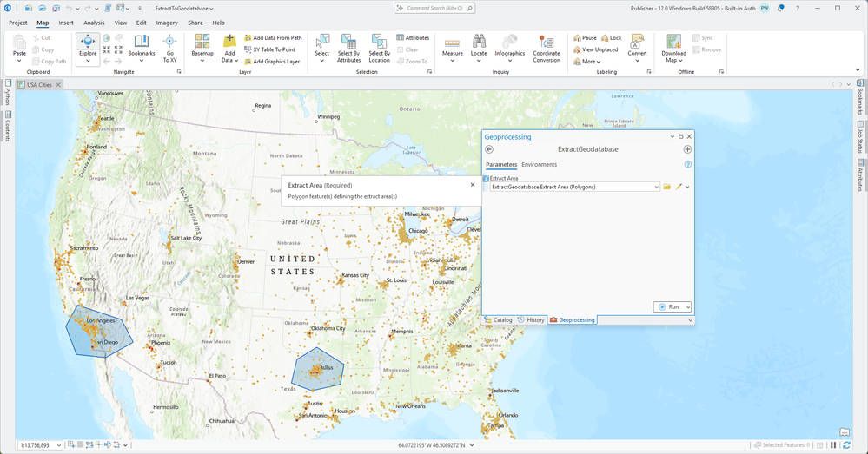868x454 pixels.
Task: Browse for Extract Area with folder icon
Action: point(667,187)
